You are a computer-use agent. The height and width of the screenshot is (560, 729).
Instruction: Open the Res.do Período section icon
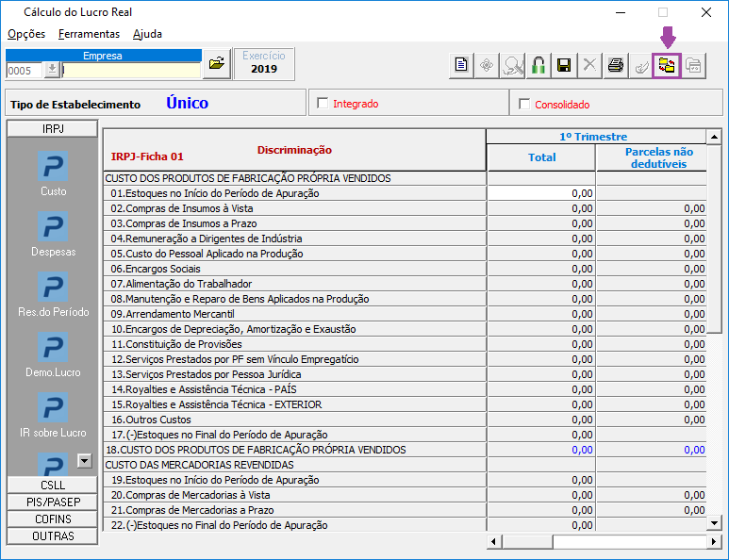(53, 287)
